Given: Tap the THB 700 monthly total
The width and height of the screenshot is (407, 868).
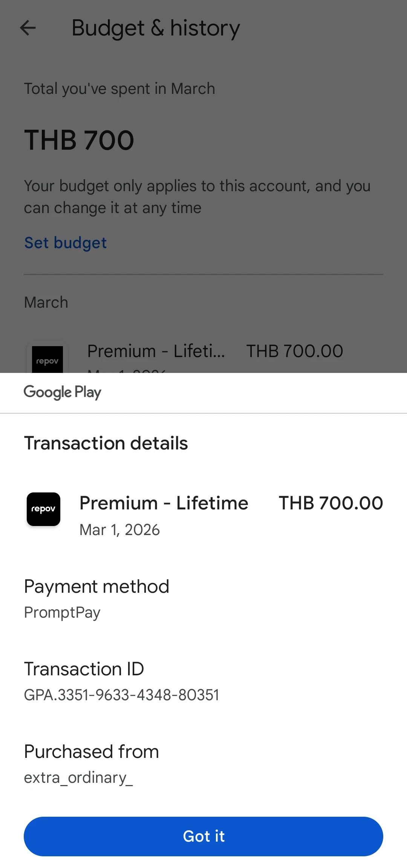Looking at the screenshot, I should [x=79, y=140].
